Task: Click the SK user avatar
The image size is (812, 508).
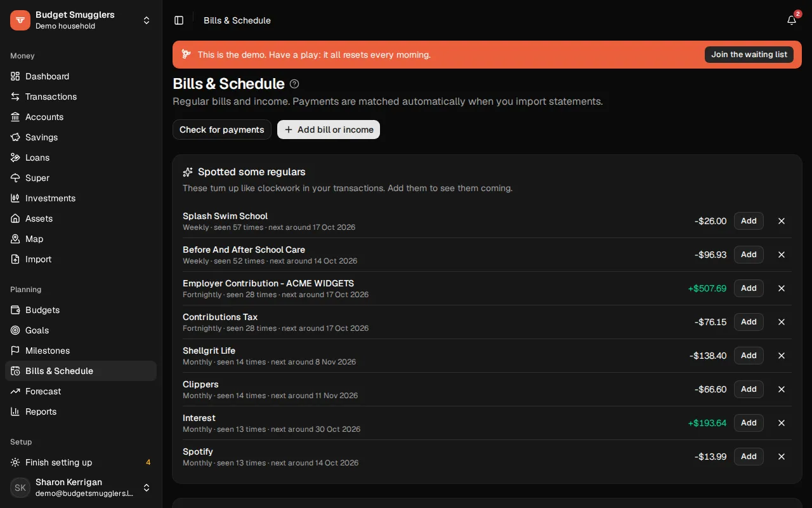Action: coord(20,488)
